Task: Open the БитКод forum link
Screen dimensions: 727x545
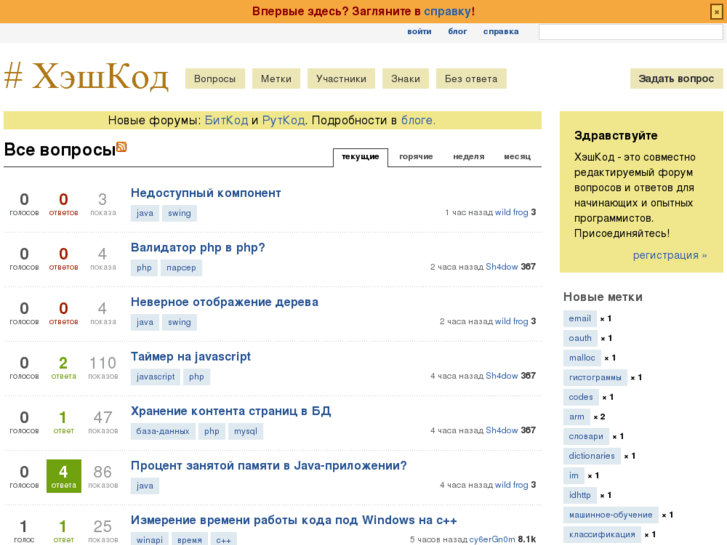Action: [226, 120]
